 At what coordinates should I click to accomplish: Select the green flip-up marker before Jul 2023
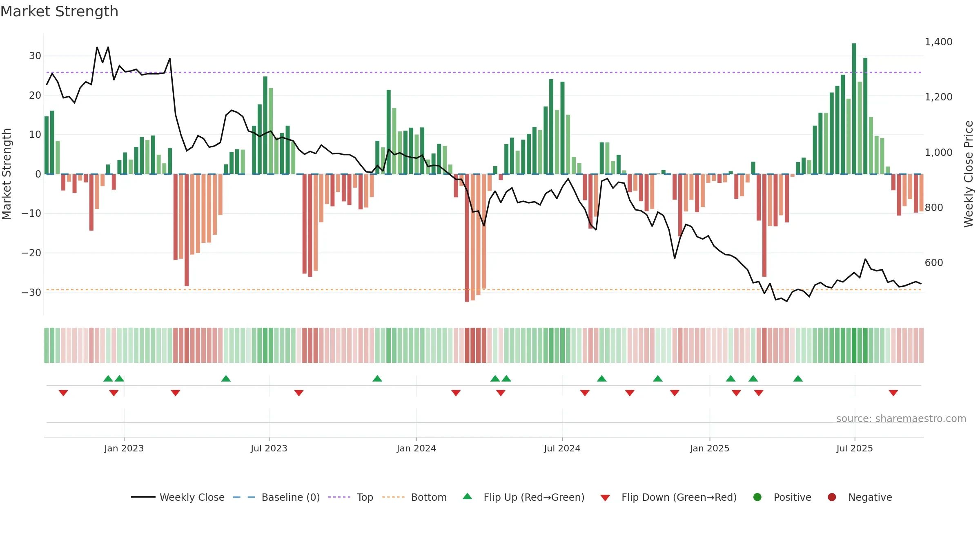(226, 378)
